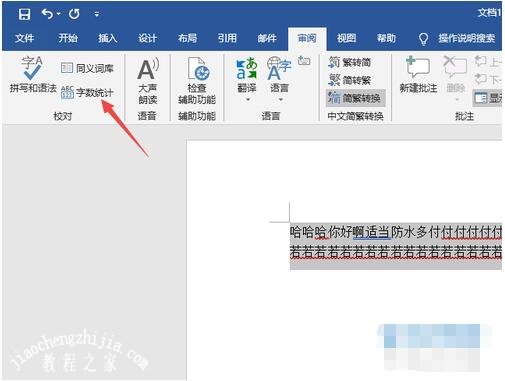Toggle show comments button

point(488,98)
